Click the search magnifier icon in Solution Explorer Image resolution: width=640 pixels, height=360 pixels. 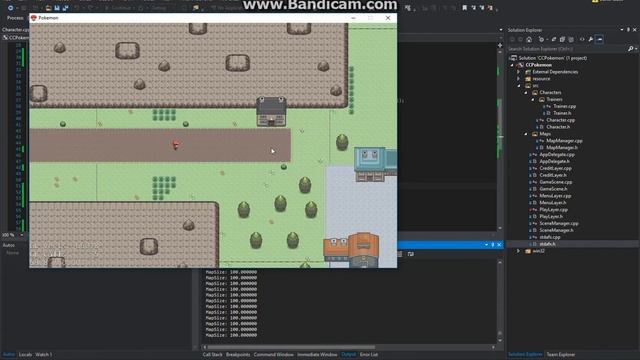(630, 49)
